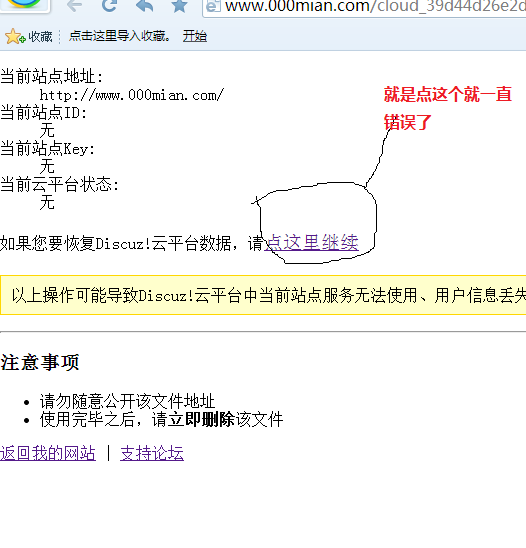This screenshot has height=548, width=526.
Task: Click the 当前站点地址 label
Action: [x=52, y=76]
